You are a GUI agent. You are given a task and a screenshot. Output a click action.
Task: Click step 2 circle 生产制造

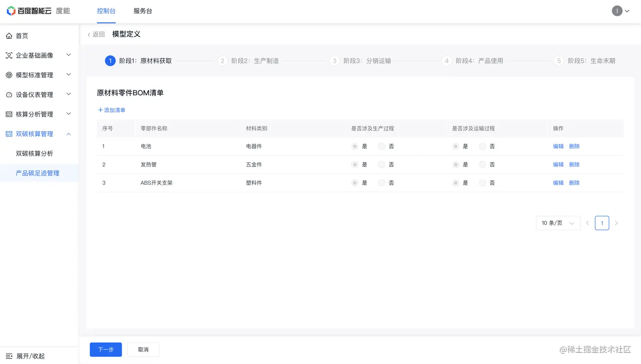click(x=222, y=61)
